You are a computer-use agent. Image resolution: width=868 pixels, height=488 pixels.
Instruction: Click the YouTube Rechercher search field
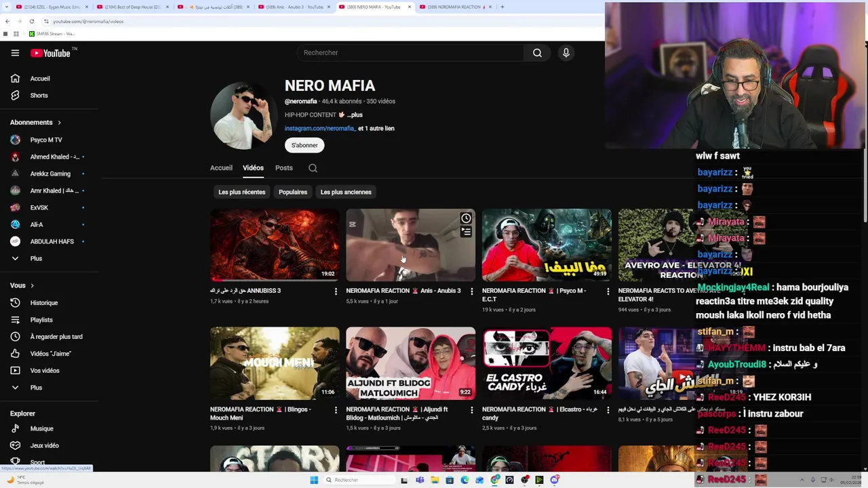point(410,53)
